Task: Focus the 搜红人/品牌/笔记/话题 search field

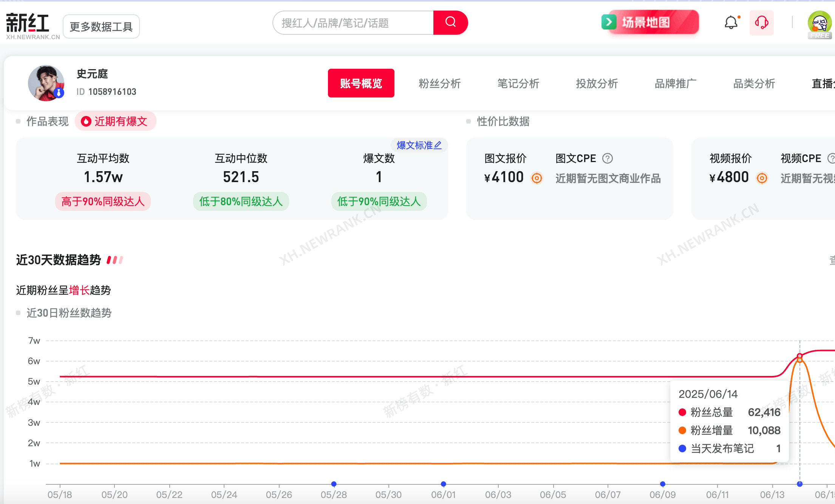Action: point(353,23)
